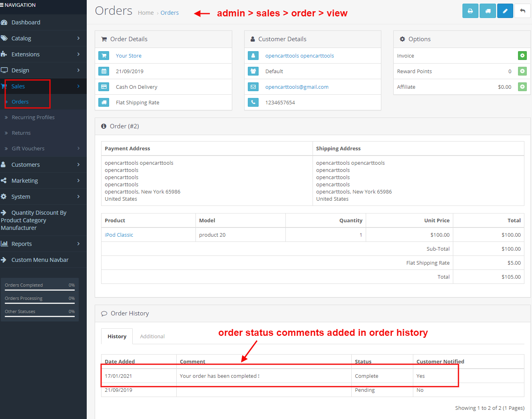The height and width of the screenshot is (419, 532).
Task: Click the plus icon beside Affiliate
Action: (522, 87)
